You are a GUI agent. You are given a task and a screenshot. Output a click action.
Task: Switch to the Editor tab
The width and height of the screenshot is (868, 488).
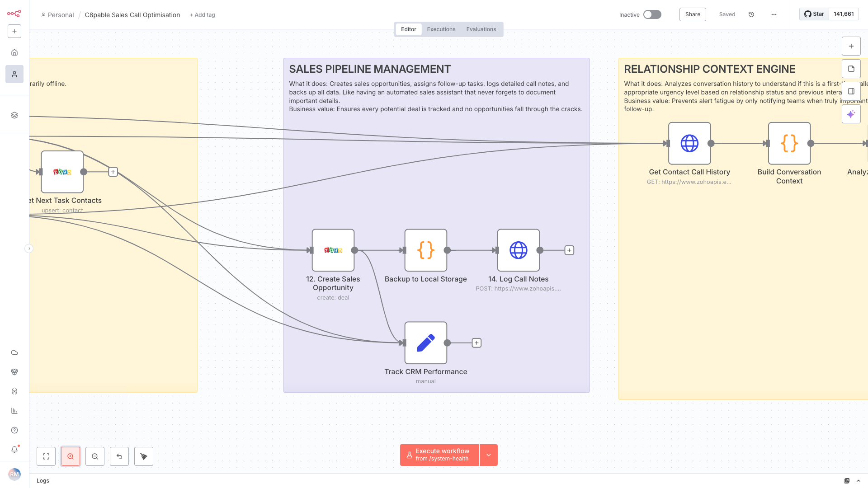[x=409, y=29]
